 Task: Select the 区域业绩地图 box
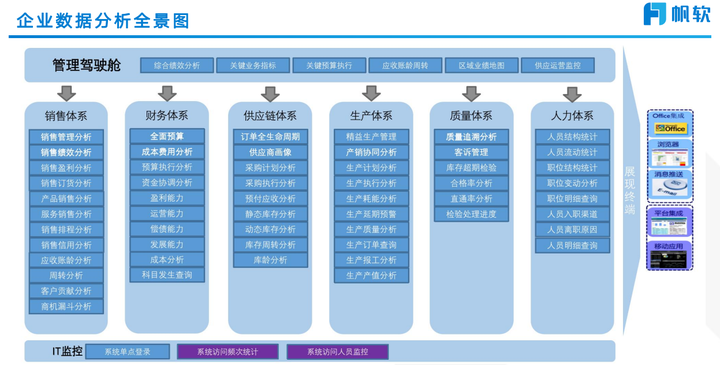(481, 65)
